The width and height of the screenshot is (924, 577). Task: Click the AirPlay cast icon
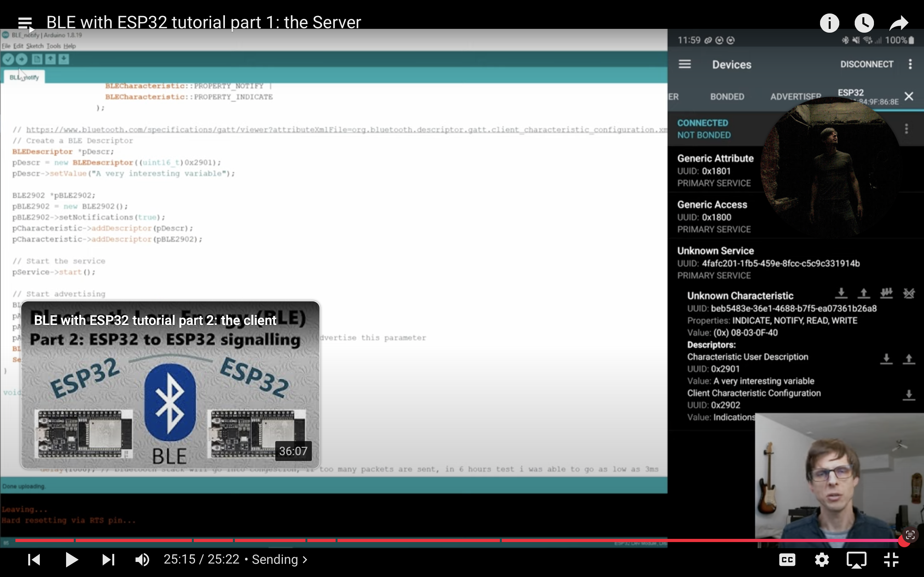coord(856,560)
